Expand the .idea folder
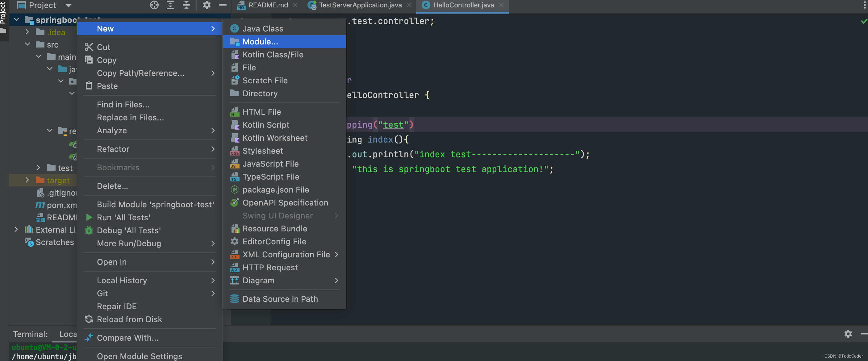The height and width of the screenshot is (361, 868). (27, 32)
